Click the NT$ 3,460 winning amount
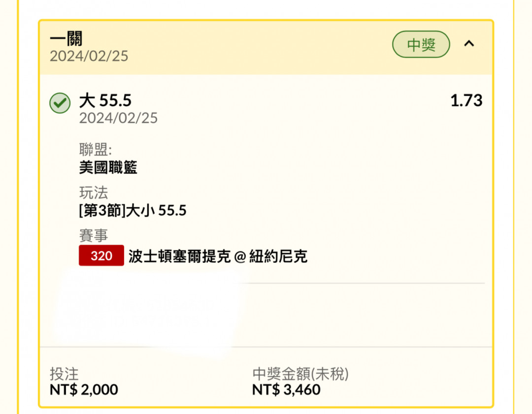This screenshot has height=414, width=532. pos(286,389)
